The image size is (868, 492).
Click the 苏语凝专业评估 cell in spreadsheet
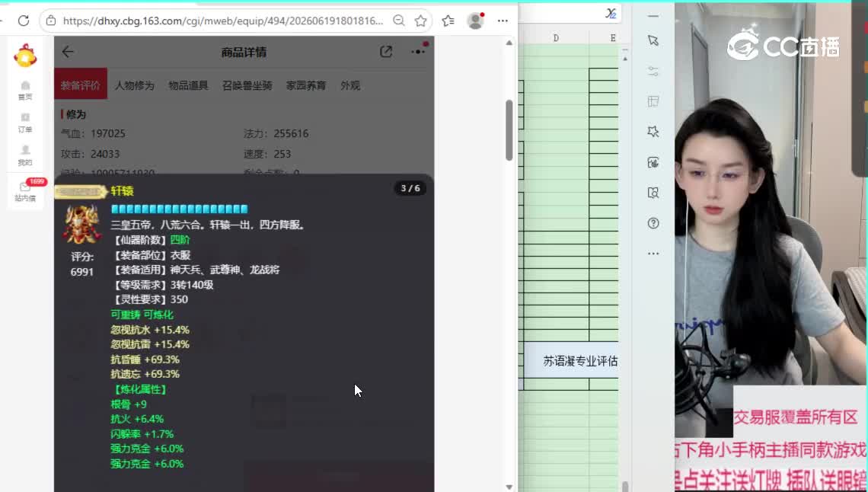(x=571, y=361)
